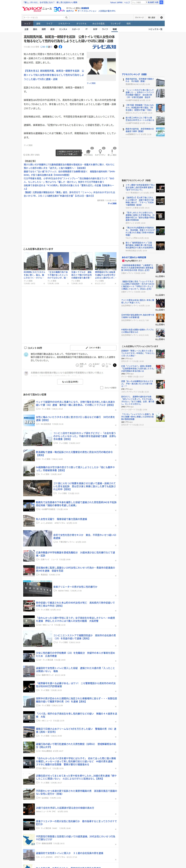Click the ヘルプ link in header
186x868 pixels.
[127, 2]
